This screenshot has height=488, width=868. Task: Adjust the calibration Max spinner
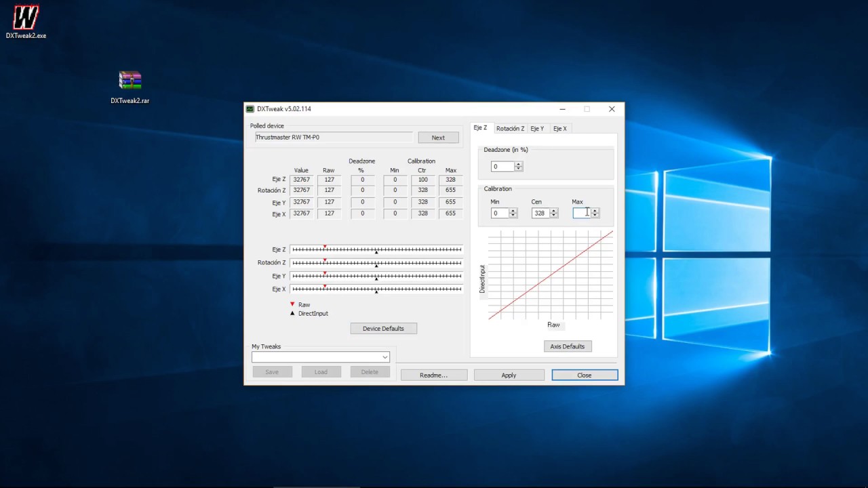click(x=595, y=213)
